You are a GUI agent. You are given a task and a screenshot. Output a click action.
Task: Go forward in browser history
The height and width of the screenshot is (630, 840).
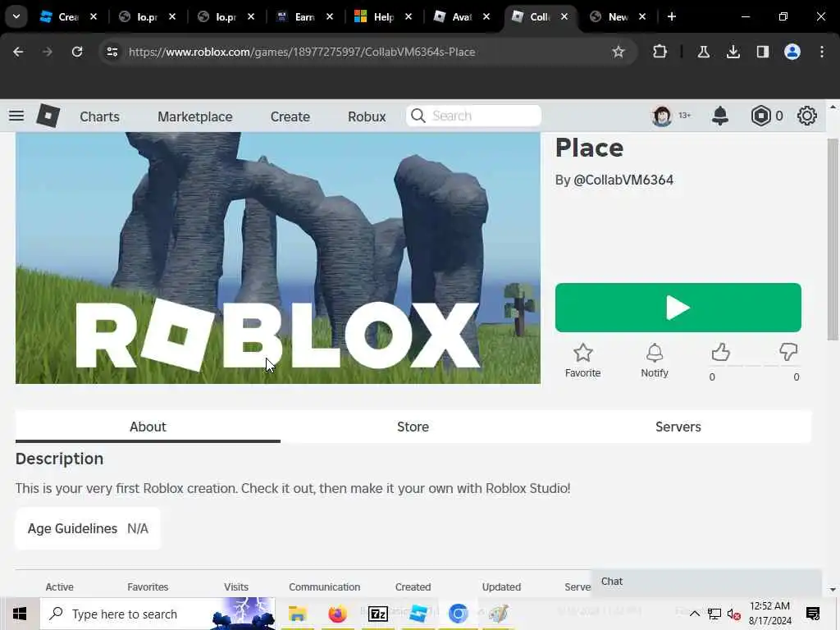tap(47, 52)
